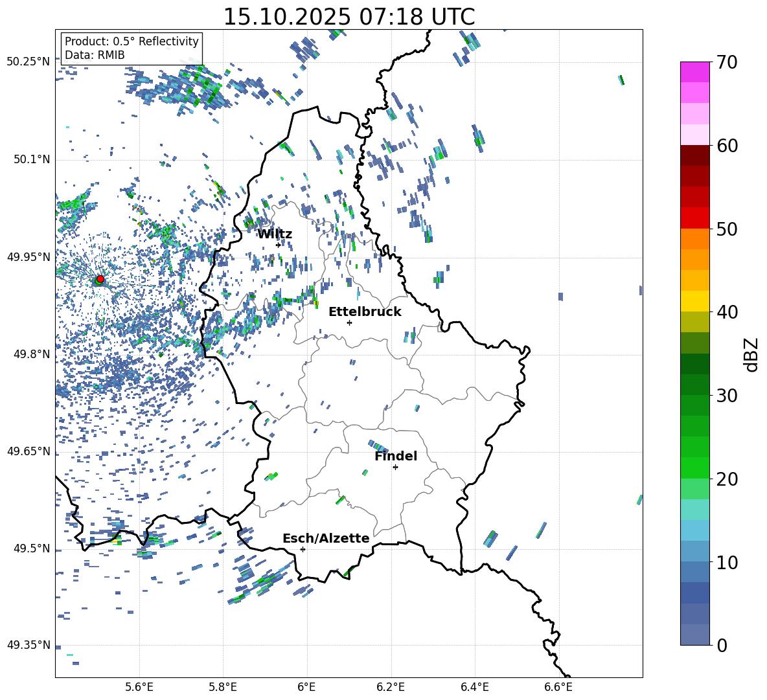Click the Esch/Alzette city label
This screenshot has height=700, width=767.
coord(326,538)
